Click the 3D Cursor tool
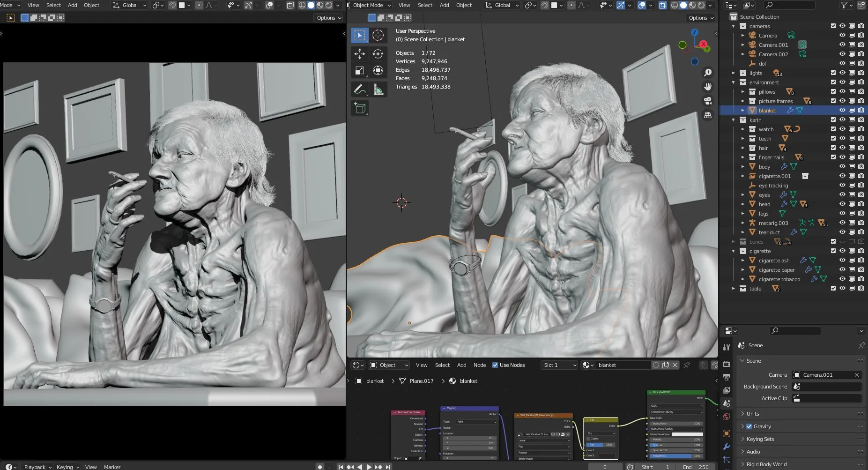The image size is (868, 470). click(x=378, y=35)
